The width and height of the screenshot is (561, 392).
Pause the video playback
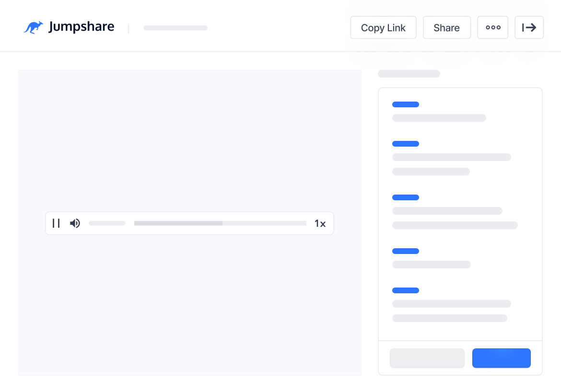tap(56, 223)
